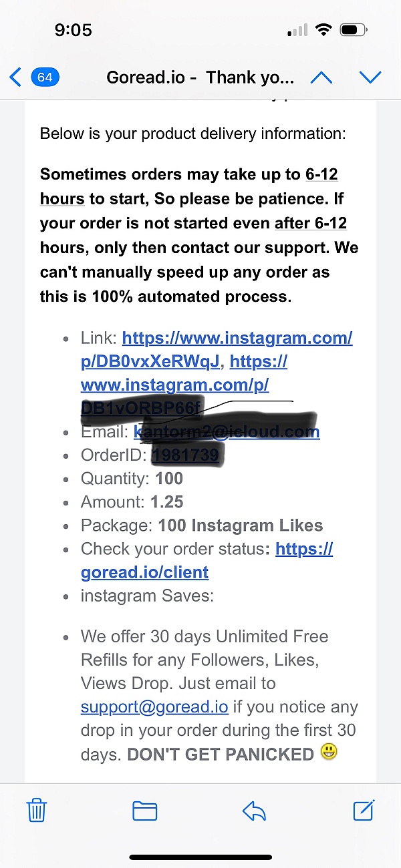Tap the unread count badge showing 64

(x=45, y=77)
